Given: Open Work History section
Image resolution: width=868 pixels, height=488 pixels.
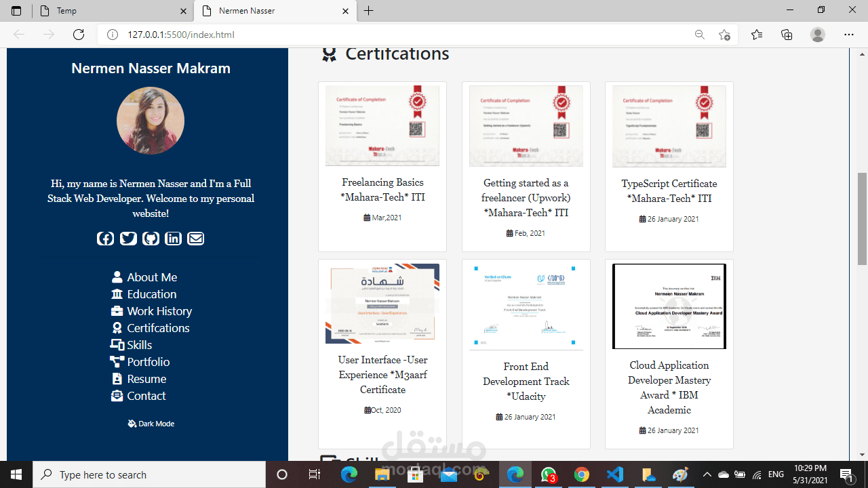Looking at the screenshot, I should 151,311.
